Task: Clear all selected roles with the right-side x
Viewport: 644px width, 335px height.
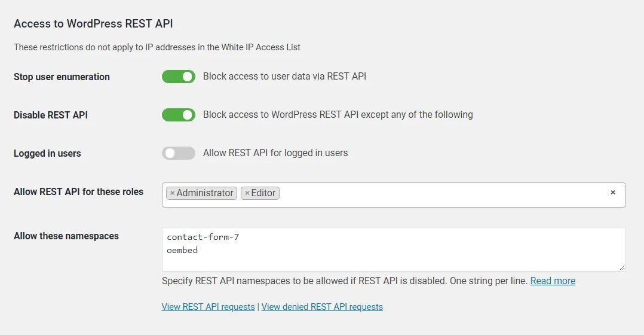Action: tap(612, 193)
